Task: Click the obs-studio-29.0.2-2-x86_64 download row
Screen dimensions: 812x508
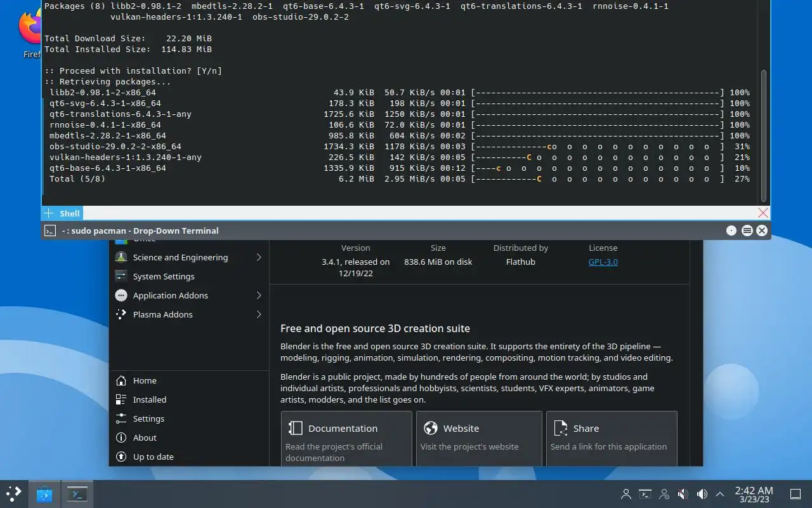Action: (400, 146)
